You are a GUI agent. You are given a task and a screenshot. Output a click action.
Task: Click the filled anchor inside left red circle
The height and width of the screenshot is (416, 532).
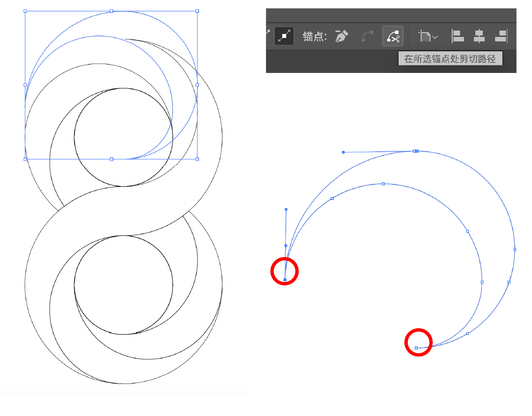[x=285, y=280]
